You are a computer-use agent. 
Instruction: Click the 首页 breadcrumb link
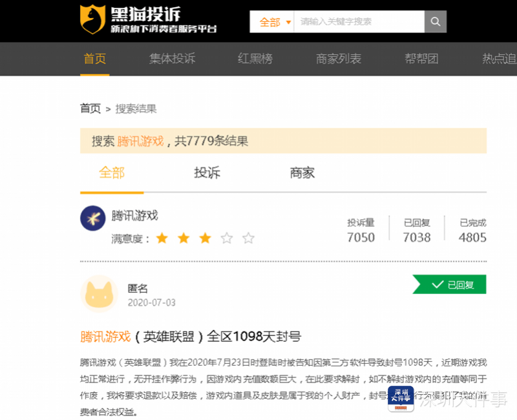[90, 109]
